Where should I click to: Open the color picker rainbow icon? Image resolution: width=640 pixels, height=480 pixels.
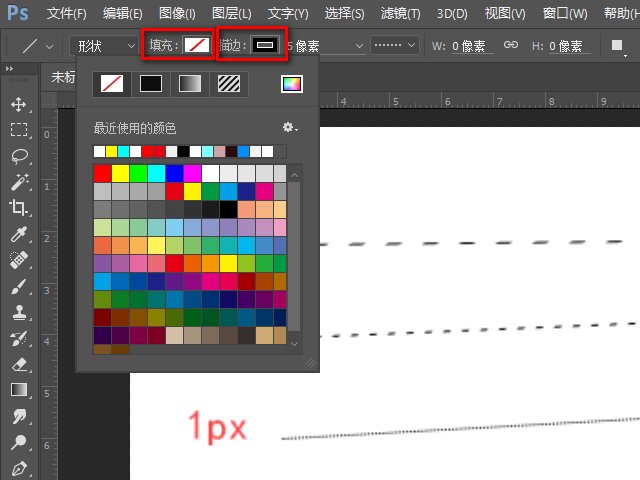291,85
